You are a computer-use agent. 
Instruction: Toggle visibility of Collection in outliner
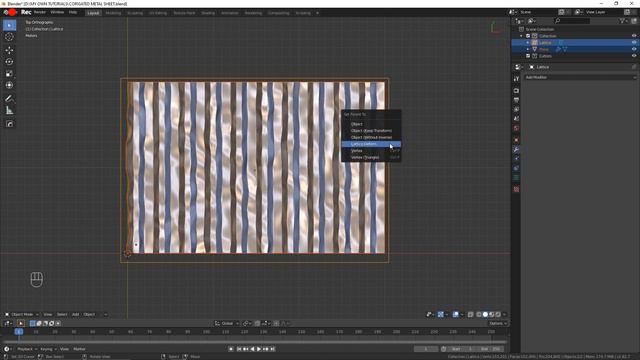634,36
